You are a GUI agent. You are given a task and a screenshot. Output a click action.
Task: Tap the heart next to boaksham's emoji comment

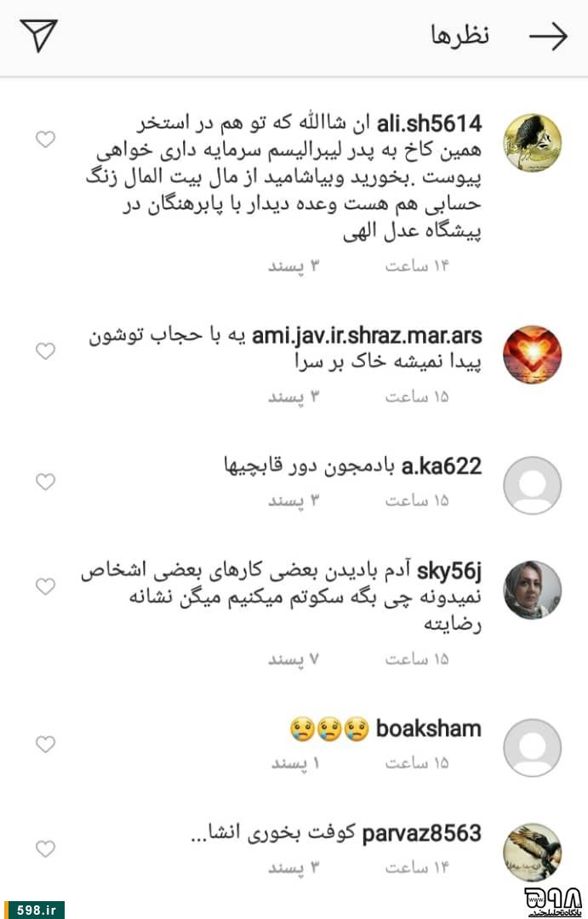(x=46, y=745)
